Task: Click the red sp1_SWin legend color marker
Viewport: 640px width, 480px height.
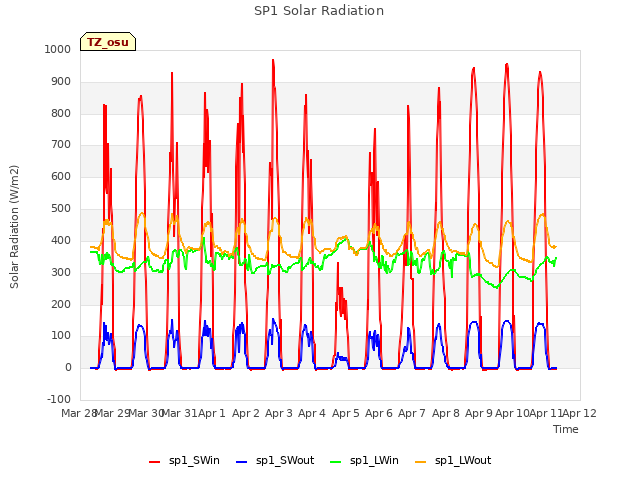Action: 154,462
